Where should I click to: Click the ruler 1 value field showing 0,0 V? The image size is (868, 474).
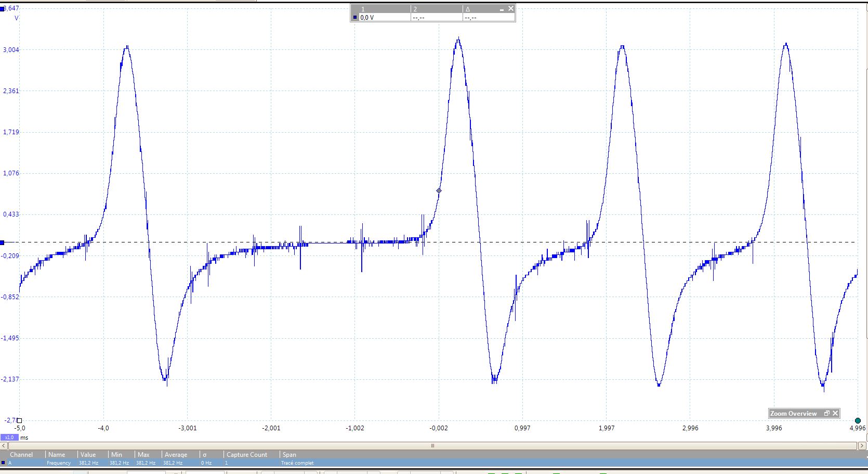pos(383,18)
